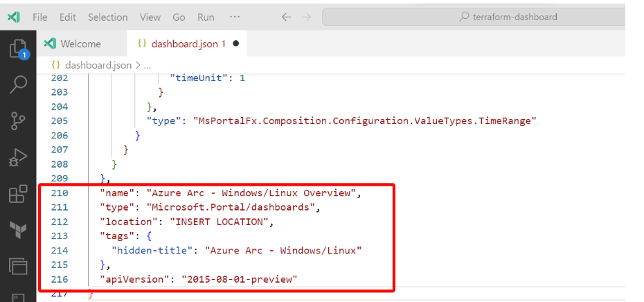Open the Remote Explorer icon below Terraform
644x302 pixels.
(x=18, y=266)
